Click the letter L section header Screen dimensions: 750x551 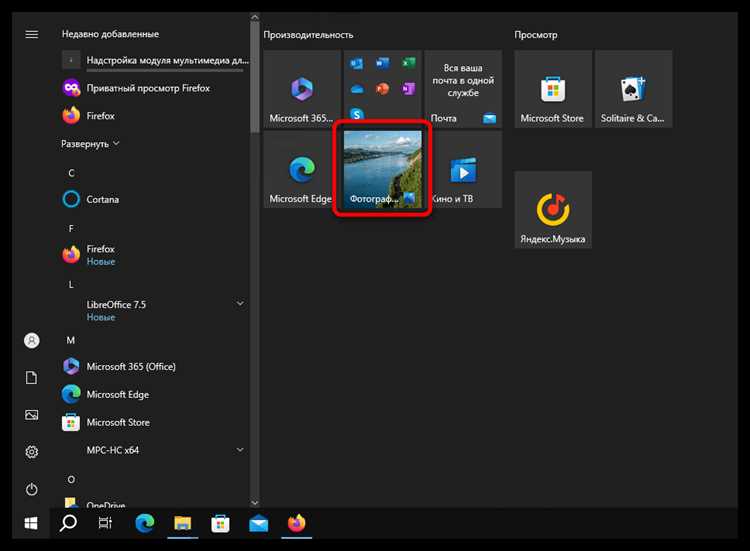coord(71,285)
